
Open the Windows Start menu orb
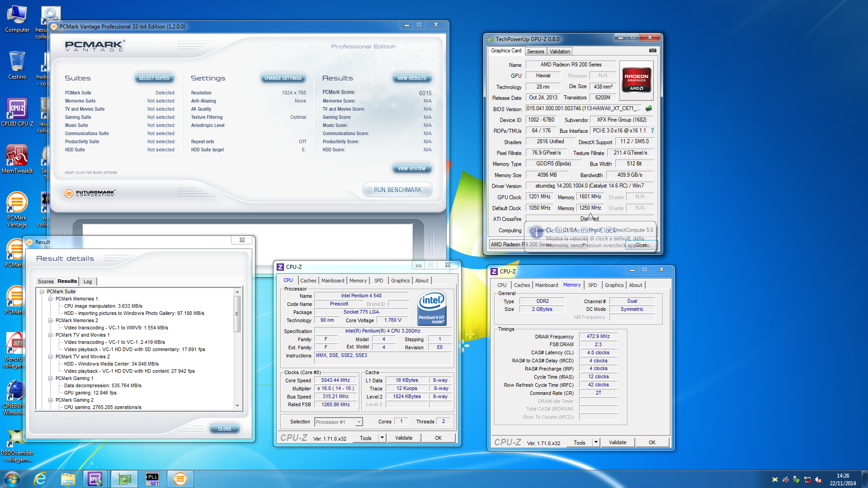(12, 479)
